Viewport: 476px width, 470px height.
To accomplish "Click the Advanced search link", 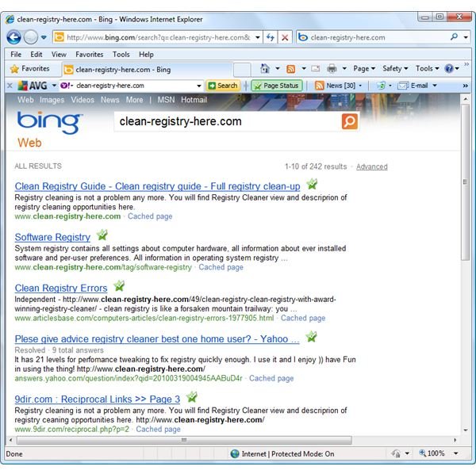I will [x=371, y=166].
